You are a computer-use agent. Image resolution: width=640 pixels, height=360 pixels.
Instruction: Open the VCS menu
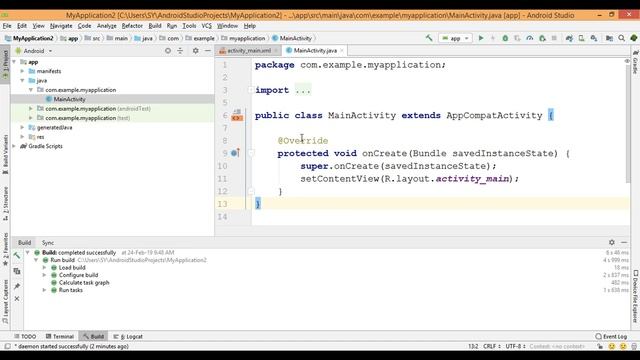207,26
